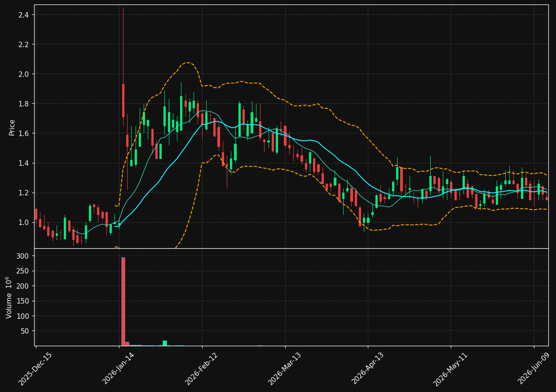
Task: Click the 300 volume axis tick
Action: tap(23, 256)
